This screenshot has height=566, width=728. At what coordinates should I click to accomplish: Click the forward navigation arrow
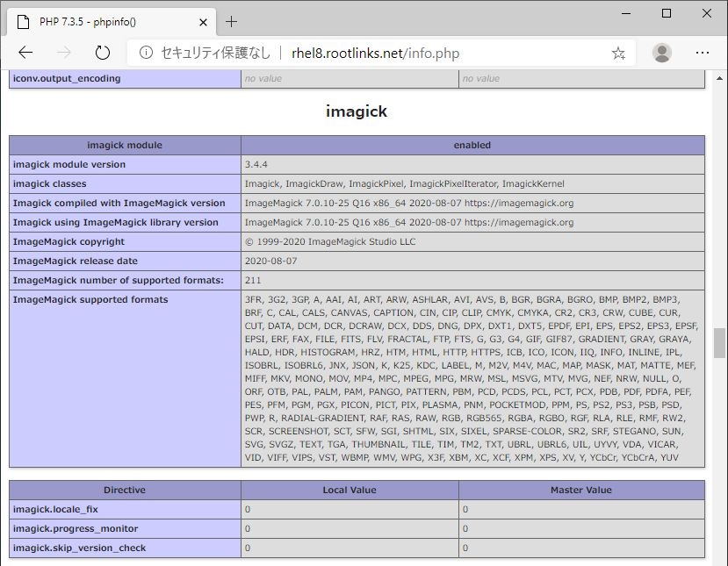pyautogui.click(x=63, y=53)
